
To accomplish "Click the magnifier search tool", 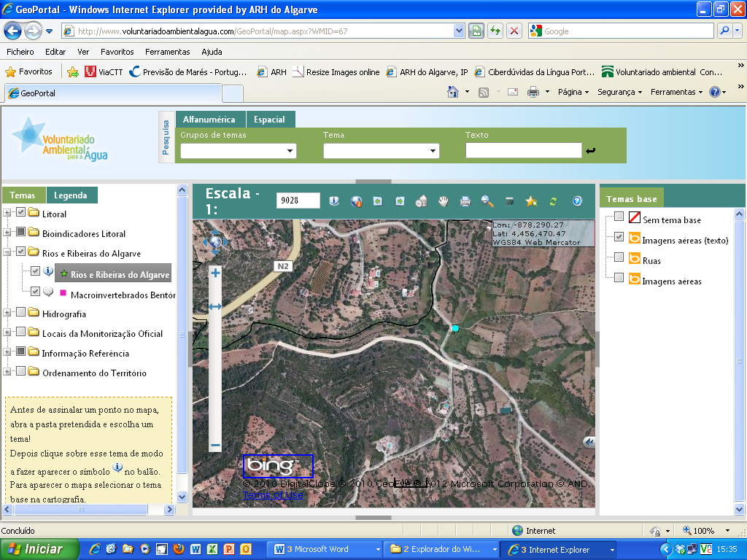I will pos(487,201).
